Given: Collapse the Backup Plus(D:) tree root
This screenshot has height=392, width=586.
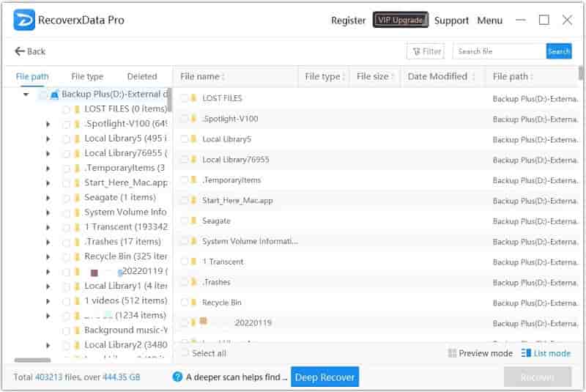Looking at the screenshot, I should (26, 95).
